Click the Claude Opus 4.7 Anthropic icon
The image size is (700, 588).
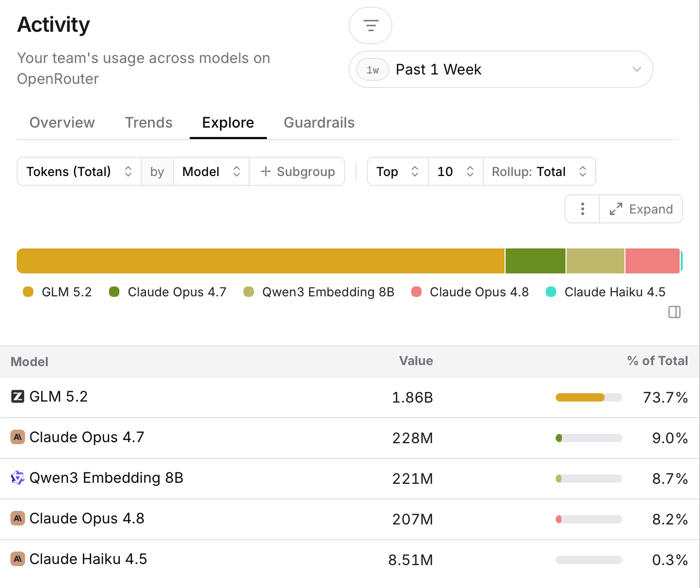coord(18,437)
